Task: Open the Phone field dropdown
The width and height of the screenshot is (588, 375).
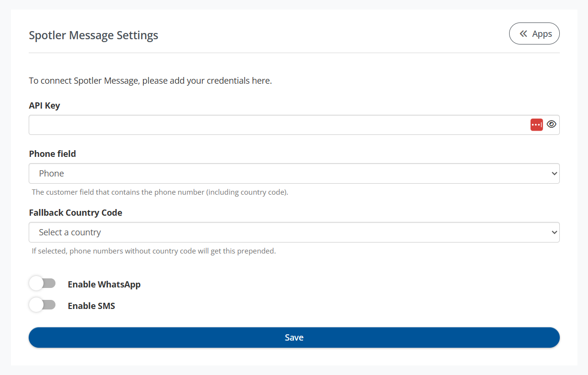Action: tap(294, 174)
